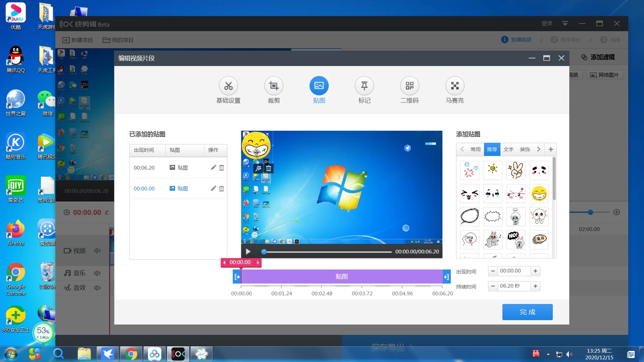Add the yellow grinning face sticker
Image resolution: width=644 pixels, height=362 pixels.
[x=539, y=194]
